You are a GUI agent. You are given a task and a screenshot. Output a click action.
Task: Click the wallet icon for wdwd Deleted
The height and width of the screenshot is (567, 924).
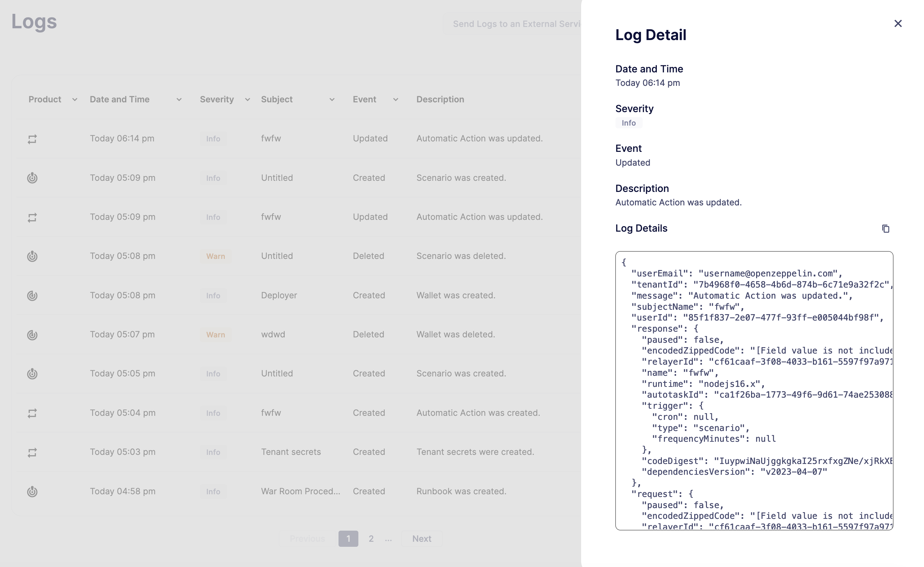[32, 334]
